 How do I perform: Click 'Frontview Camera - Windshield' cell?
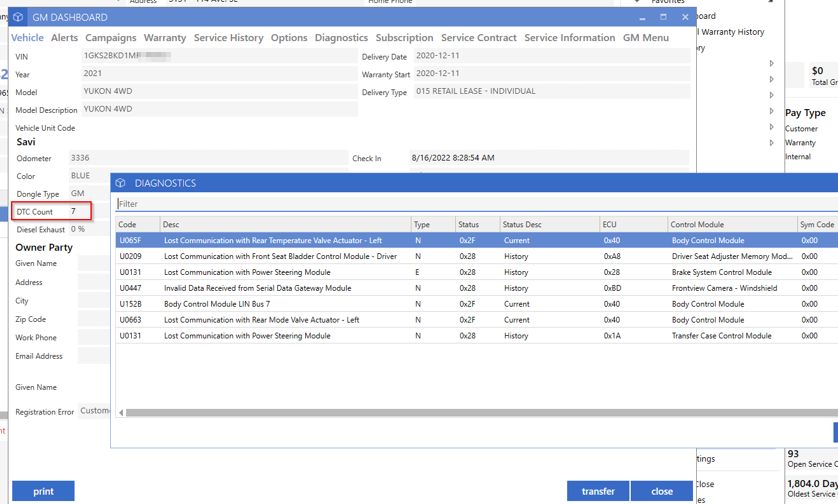724,288
